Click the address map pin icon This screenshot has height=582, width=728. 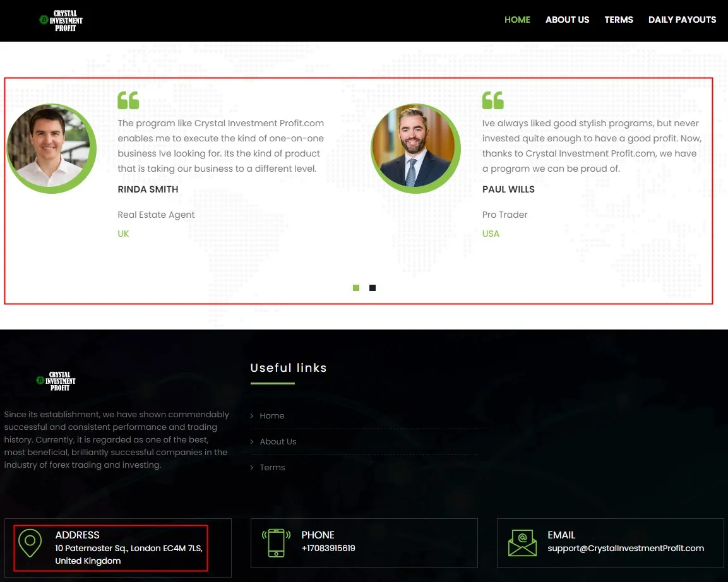pos(30,543)
